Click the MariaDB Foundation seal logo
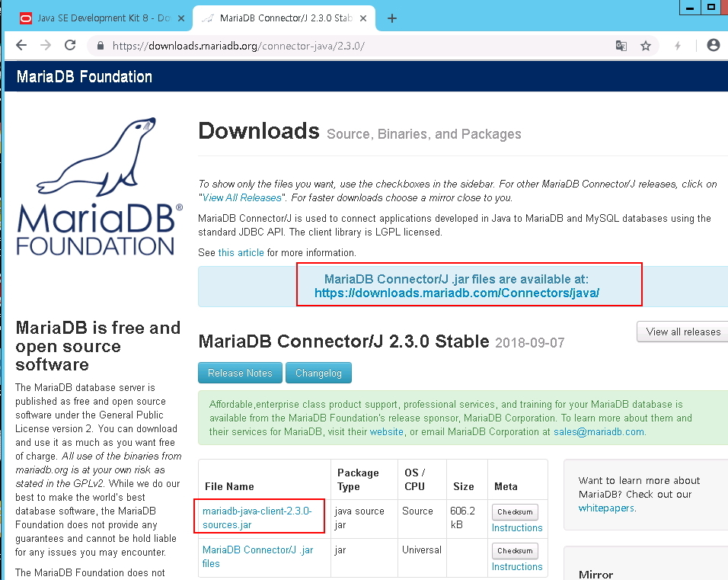 tap(99, 186)
